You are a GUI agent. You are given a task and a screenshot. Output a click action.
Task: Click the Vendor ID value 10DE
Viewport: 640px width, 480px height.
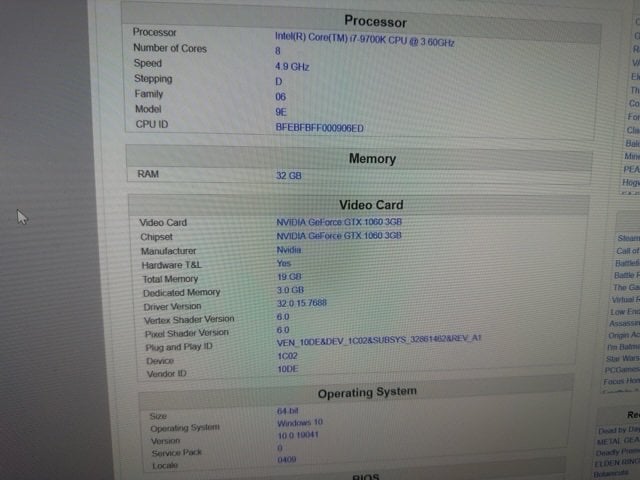(288, 369)
